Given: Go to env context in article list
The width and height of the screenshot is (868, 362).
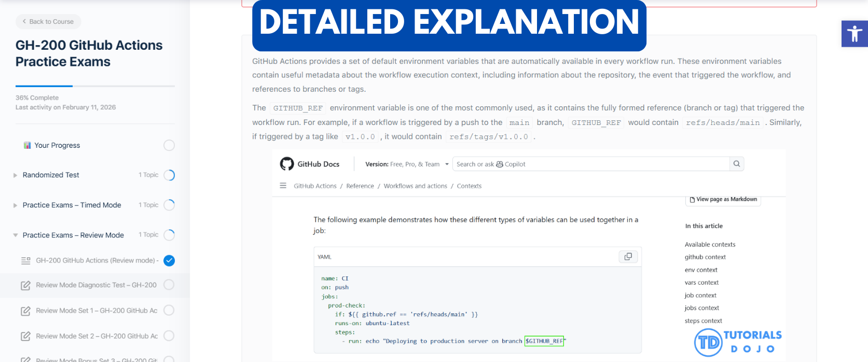Looking at the screenshot, I should pos(701,270).
